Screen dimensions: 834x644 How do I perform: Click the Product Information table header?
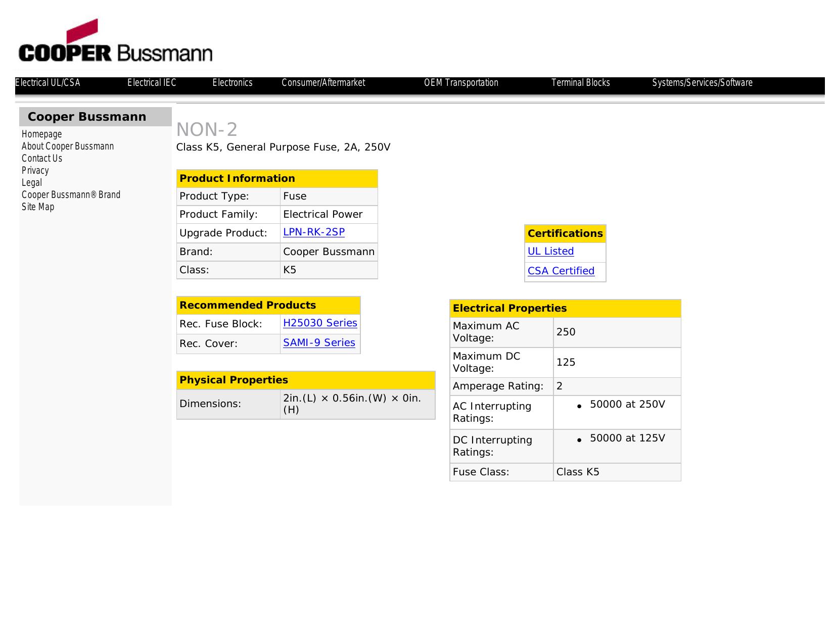pos(277,179)
